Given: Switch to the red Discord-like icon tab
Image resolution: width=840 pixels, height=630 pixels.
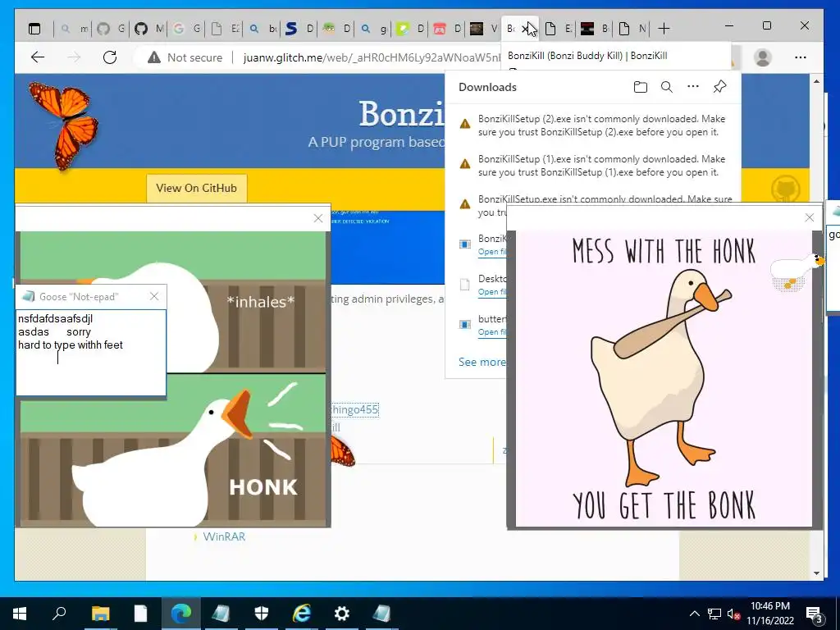Looking at the screenshot, I should click(447, 29).
